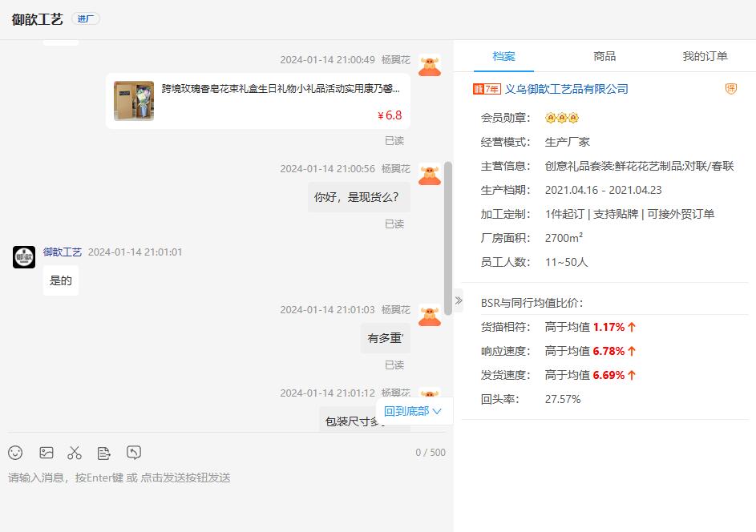The image size is (756, 532).
Task: Click production schedule 2021.04.16 - 2021.04.23
Action: pyautogui.click(x=603, y=190)
